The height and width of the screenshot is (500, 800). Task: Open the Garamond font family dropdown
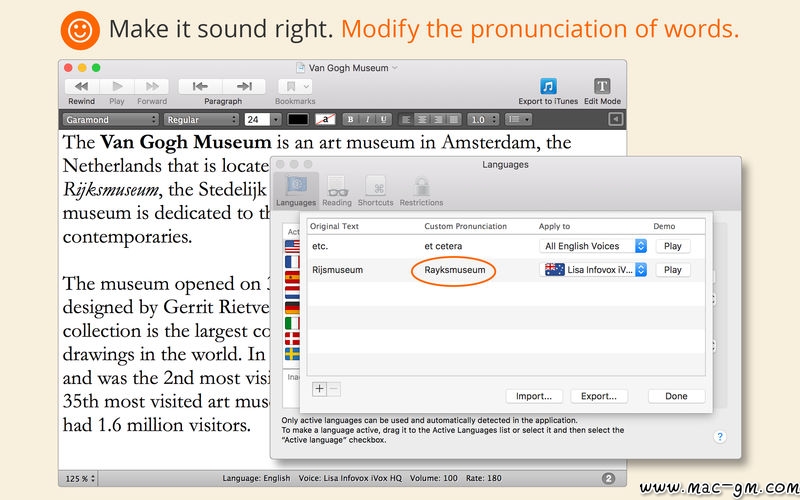(x=111, y=119)
